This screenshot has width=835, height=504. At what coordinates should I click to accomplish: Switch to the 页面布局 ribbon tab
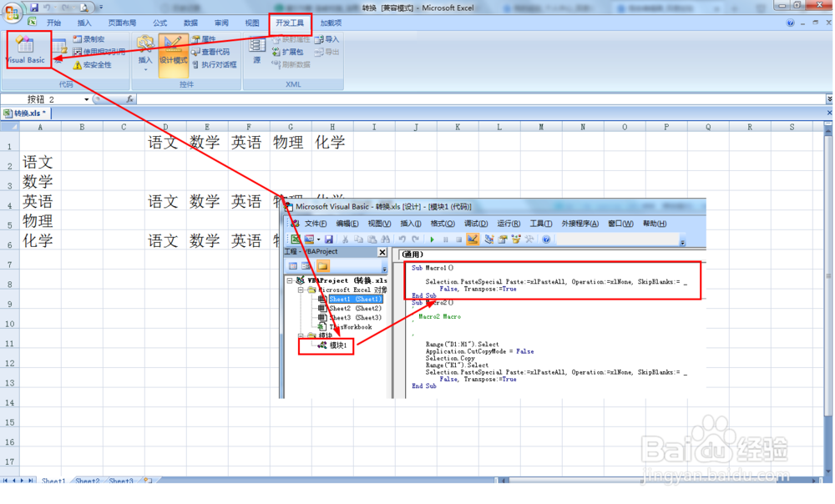pyautogui.click(x=122, y=23)
